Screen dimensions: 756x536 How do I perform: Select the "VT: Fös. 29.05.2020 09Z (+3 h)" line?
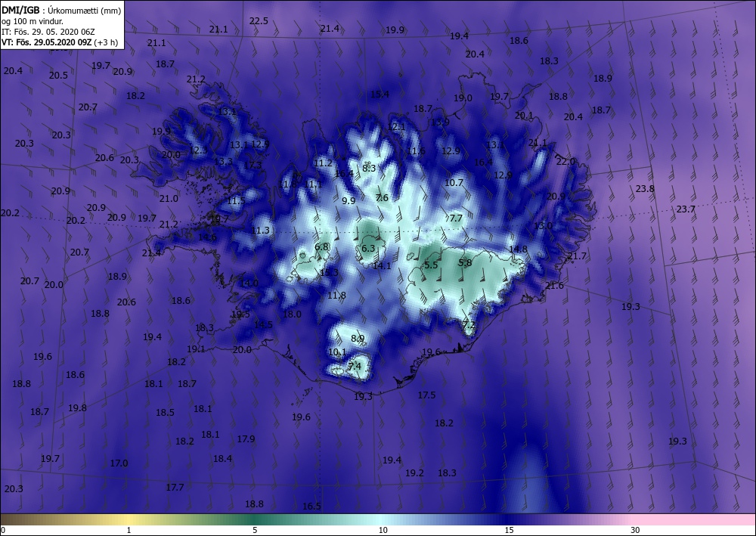pos(59,42)
